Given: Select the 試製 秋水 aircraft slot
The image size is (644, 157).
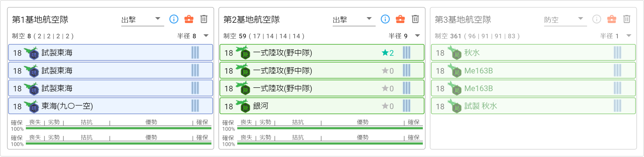Looking at the screenshot, I should pos(533,106).
